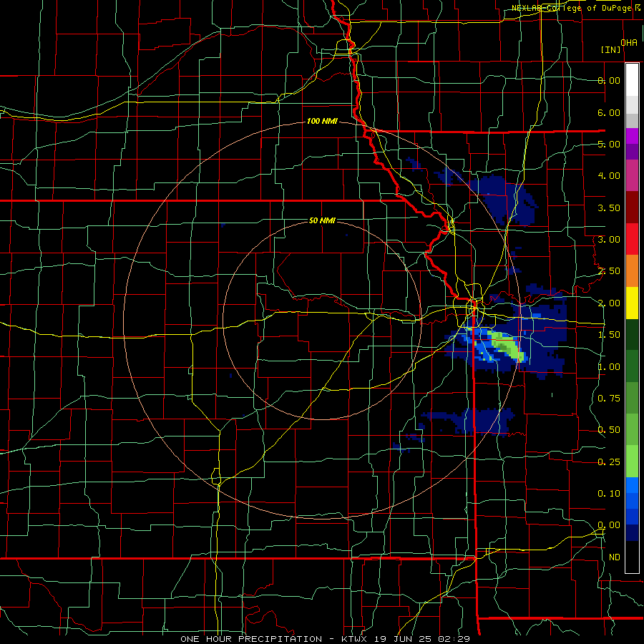Image resolution: width=644 pixels, height=644 pixels.
Task: Select the white swatch atop the legend
Action: 632,80
